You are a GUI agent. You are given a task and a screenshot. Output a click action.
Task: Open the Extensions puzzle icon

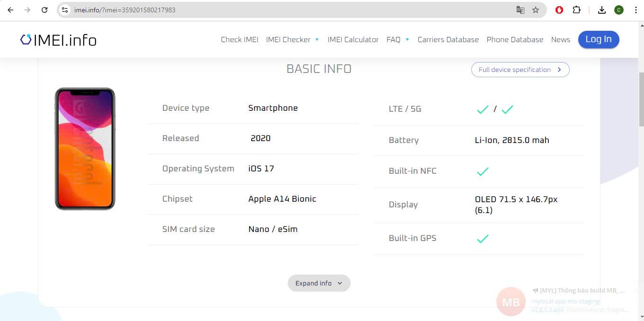click(x=576, y=10)
